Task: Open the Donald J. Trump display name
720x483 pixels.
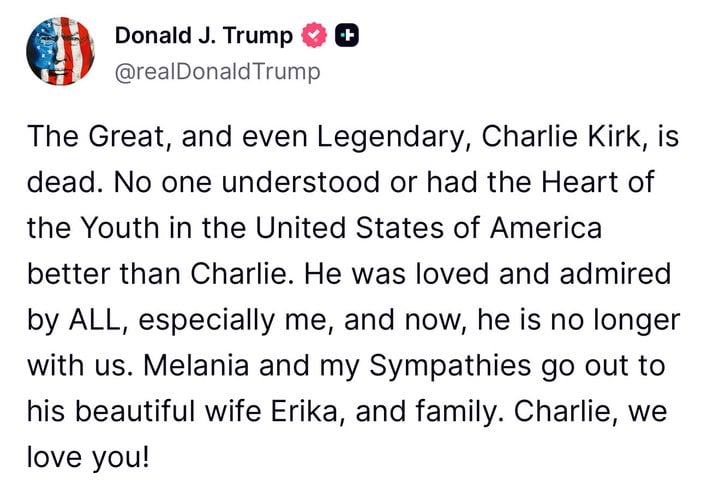Action: [x=203, y=35]
